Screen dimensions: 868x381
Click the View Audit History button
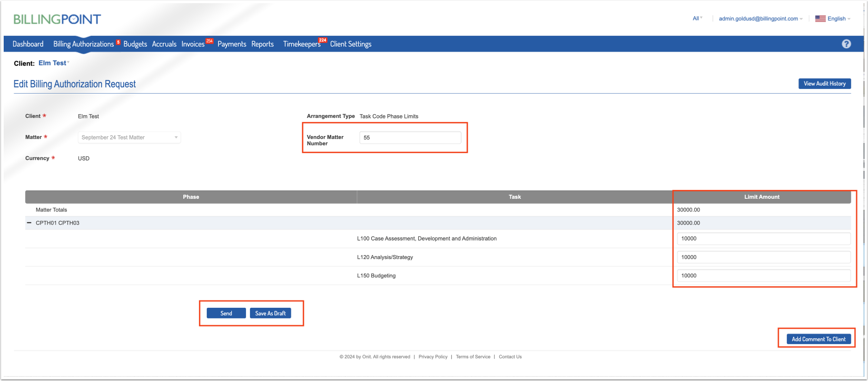point(824,84)
